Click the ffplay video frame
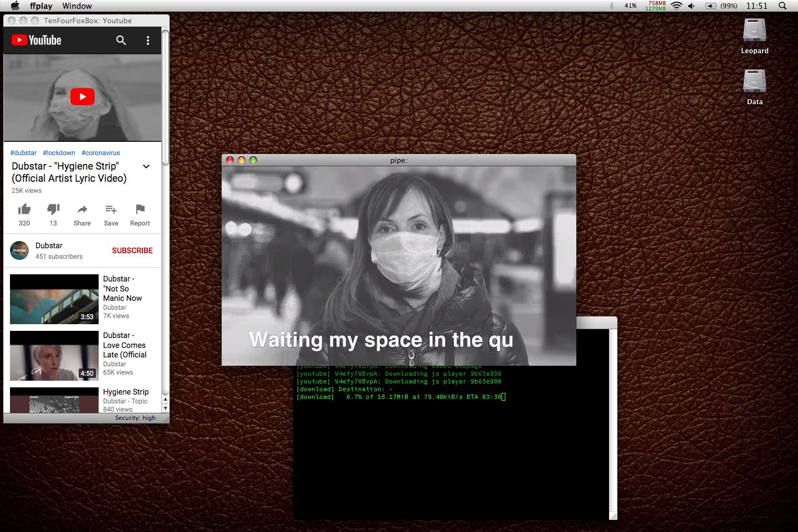Screen dimensions: 798x532 click(399, 266)
